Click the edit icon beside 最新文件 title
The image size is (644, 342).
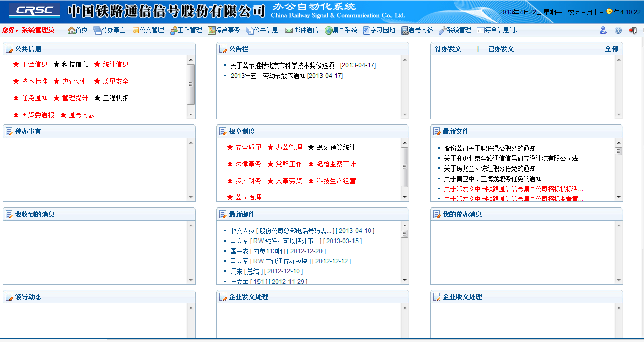pyautogui.click(x=437, y=132)
